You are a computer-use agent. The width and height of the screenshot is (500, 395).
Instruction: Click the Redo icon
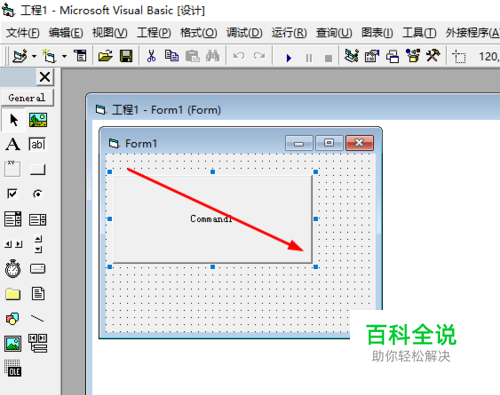click(x=259, y=56)
